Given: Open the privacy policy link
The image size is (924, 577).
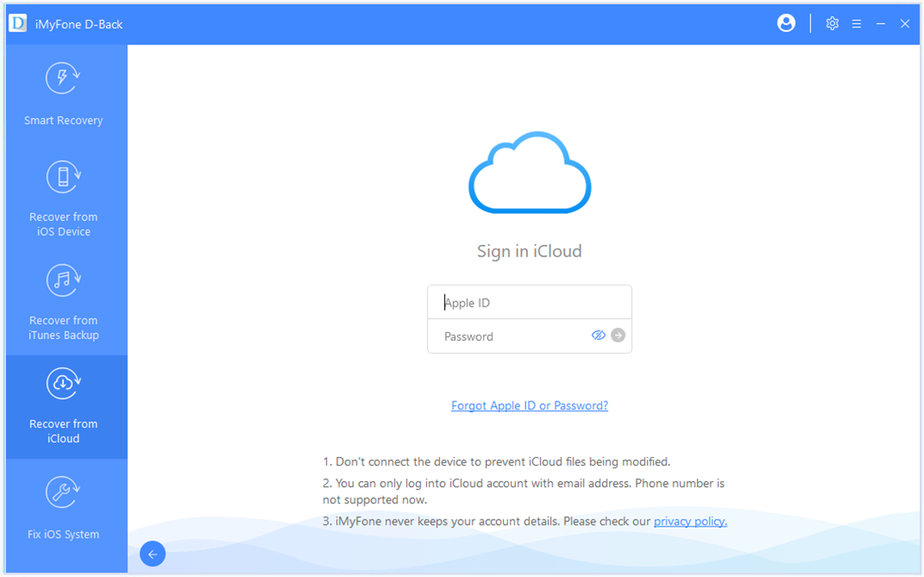Looking at the screenshot, I should (690, 521).
